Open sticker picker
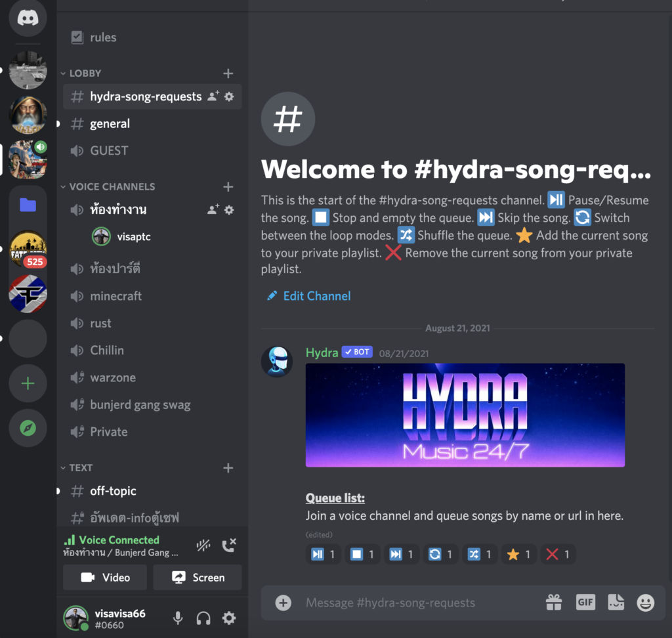The image size is (672, 638). click(x=616, y=603)
